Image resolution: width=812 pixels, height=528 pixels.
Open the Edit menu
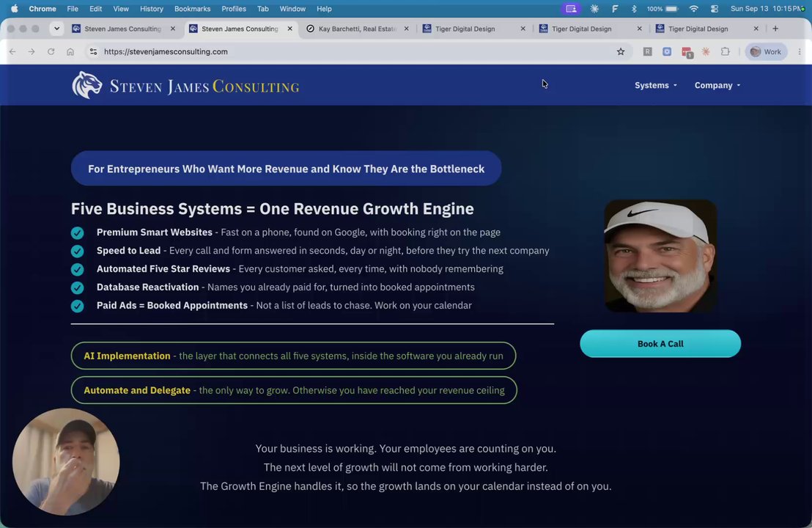click(x=95, y=9)
